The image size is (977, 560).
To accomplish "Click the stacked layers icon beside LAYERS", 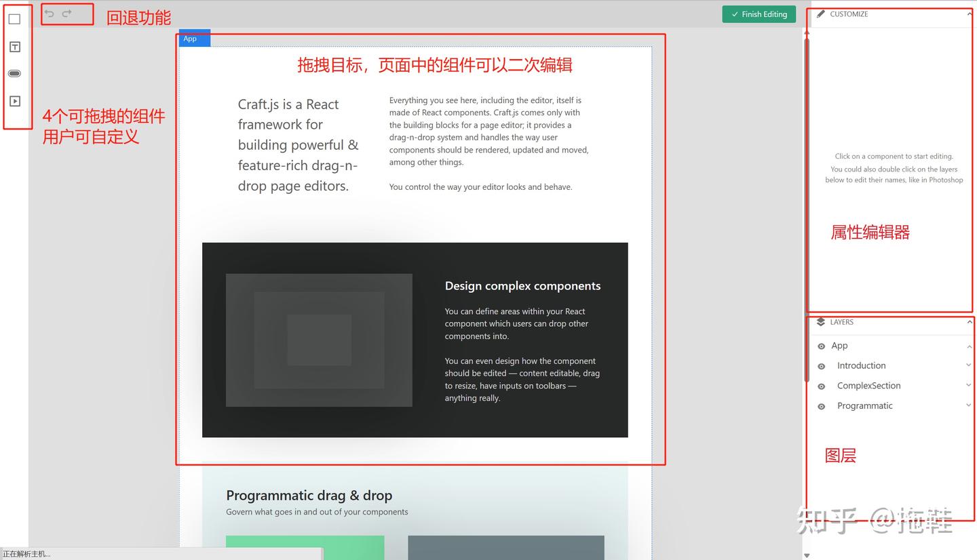I will point(821,321).
